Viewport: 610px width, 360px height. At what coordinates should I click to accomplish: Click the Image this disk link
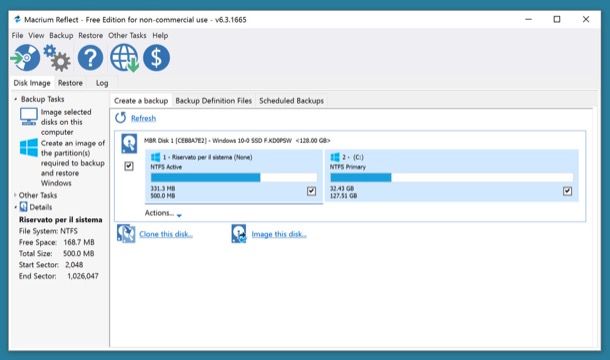279,234
